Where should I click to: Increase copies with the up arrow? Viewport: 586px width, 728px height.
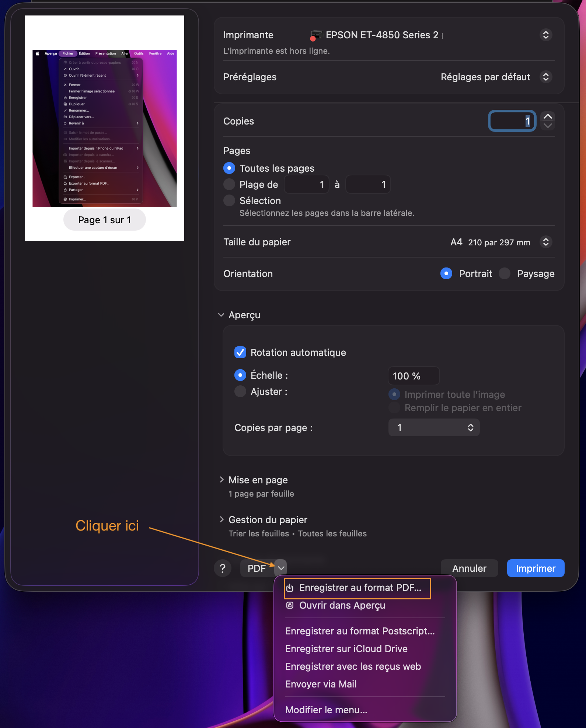pyautogui.click(x=548, y=116)
